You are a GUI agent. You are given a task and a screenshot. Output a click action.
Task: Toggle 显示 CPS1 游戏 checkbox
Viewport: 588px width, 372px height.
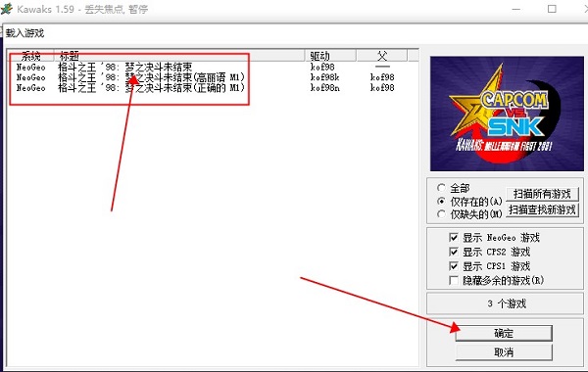(454, 266)
